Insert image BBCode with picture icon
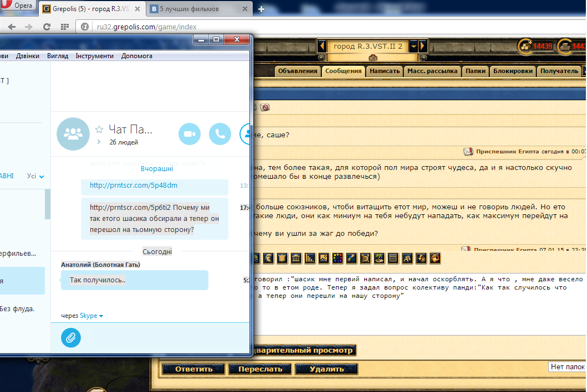This screenshot has width=587, height=392. pyautogui.click(x=324, y=259)
